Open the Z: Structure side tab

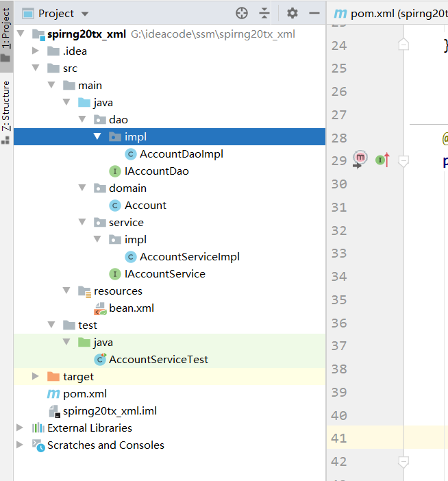pyautogui.click(x=6, y=112)
